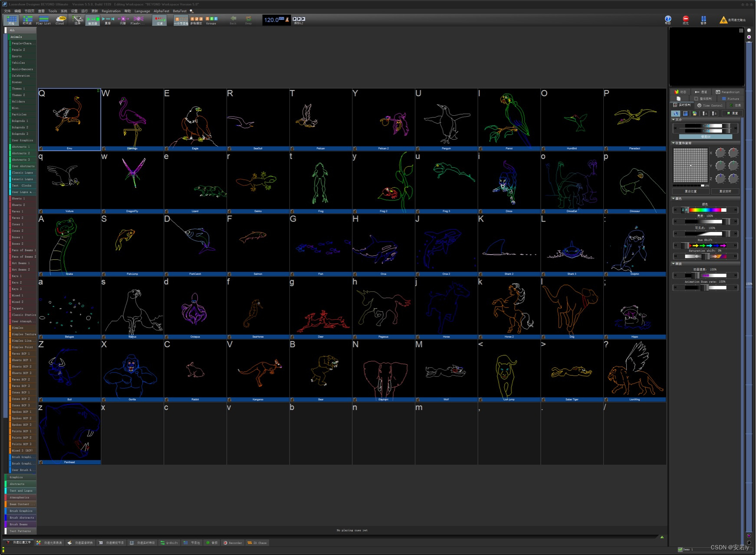Viewport: 756px width, 555px height.
Task: Select the A fader icon in live control
Action: 705,113
